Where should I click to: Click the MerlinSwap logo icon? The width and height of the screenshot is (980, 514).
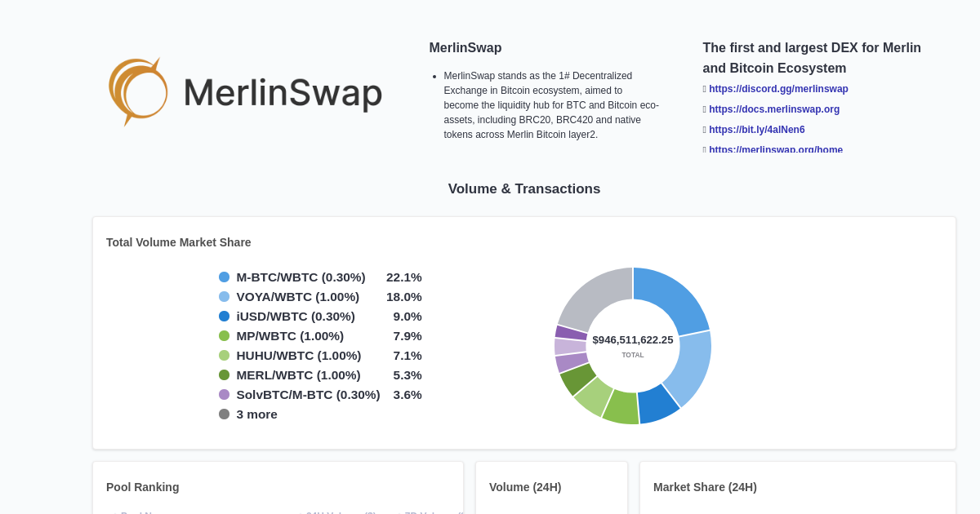(x=137, y=91)
